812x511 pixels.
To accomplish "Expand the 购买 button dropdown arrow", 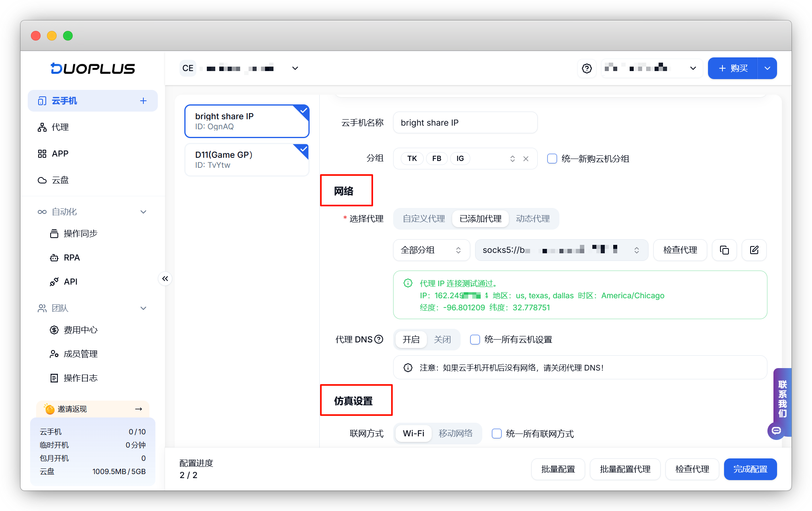I will [x=767, y=69].
